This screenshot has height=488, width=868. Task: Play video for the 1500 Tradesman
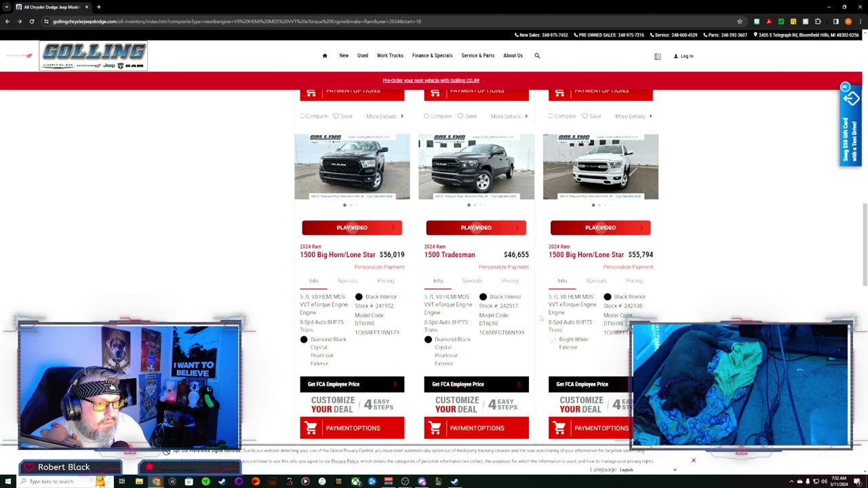(476, 228)
